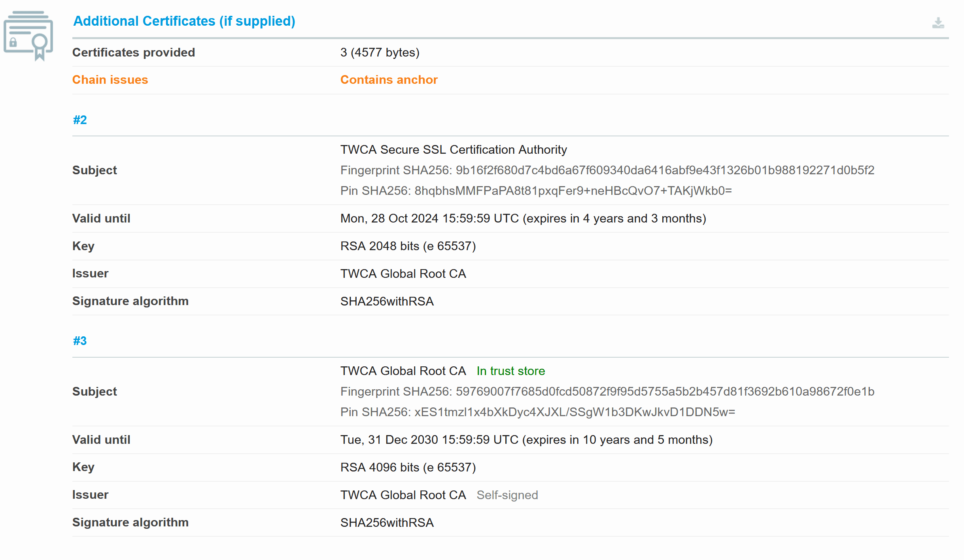The height and width of the screenshot is (560, 964).
Task: Click certificate #2 issuer TWCA Global Root CA
Action: point(403,274)
